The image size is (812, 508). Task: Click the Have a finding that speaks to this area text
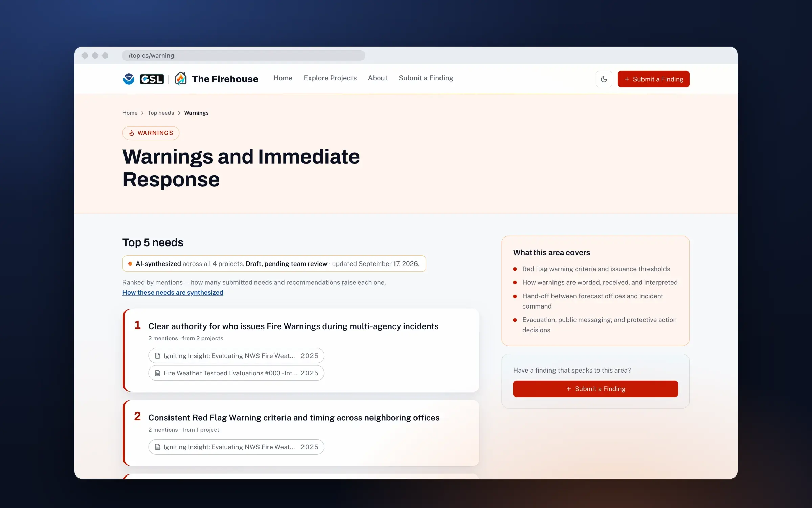pyautogui.click(x=572, y=370)
